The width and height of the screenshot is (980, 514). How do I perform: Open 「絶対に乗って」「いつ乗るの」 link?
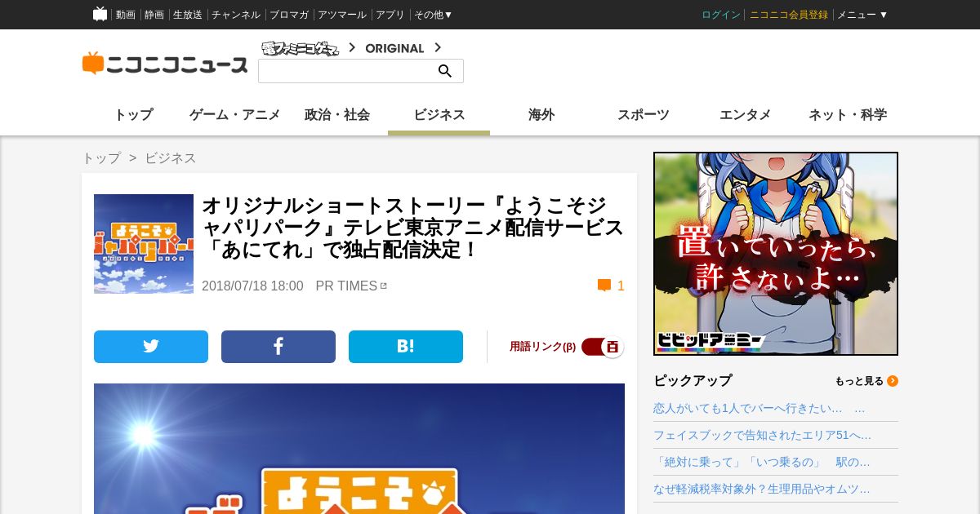(x=762, y=463)
